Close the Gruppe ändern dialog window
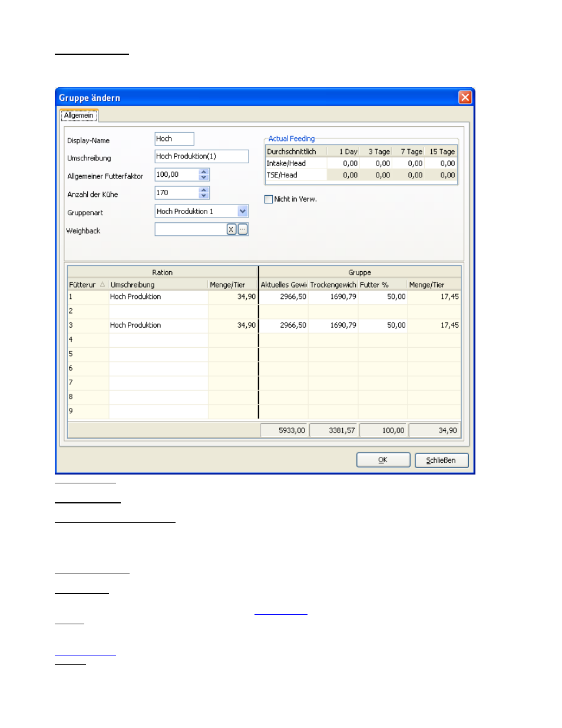This screenshot has width=562, height=728. (465, 97)
